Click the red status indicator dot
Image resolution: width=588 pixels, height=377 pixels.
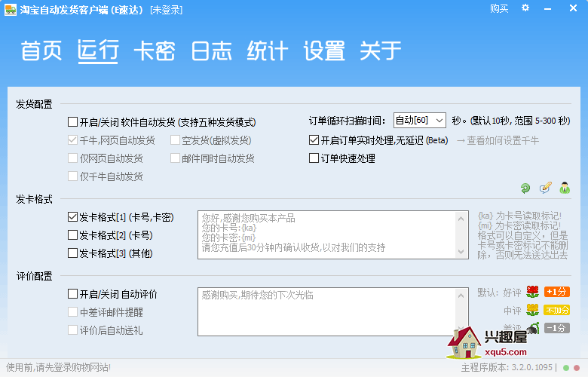[x=577, y=368]
